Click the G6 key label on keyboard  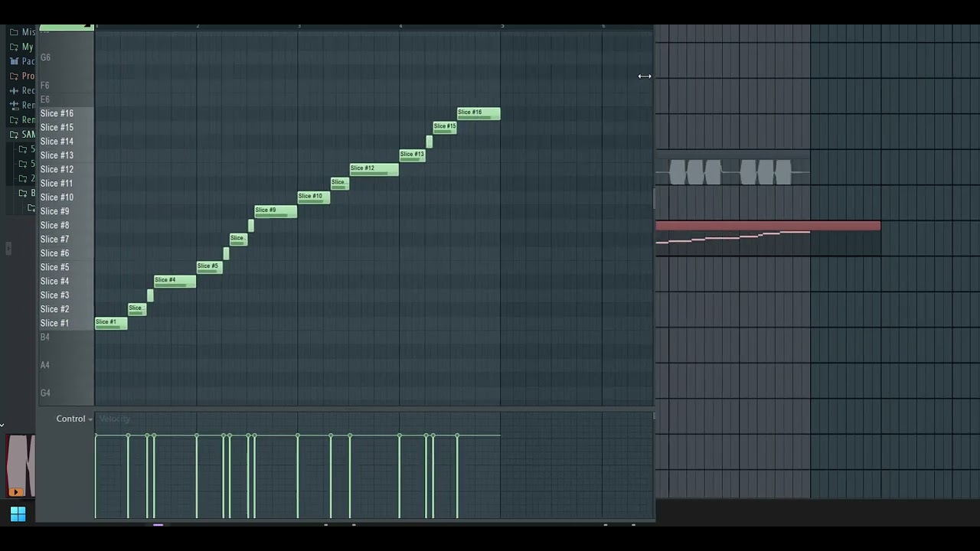coord(45,57)
